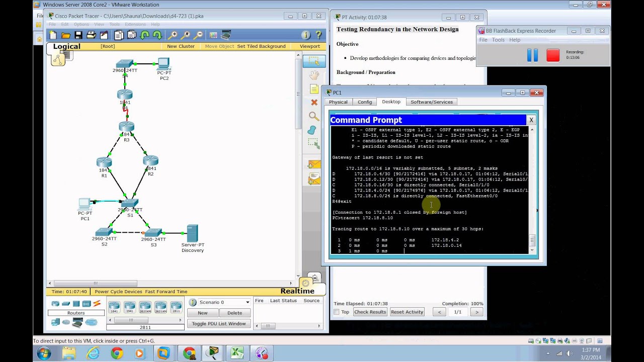Click Fast Forward Time
Viewport: 644px width, 362px height.
pyautogui.click(x=166, y=292)
